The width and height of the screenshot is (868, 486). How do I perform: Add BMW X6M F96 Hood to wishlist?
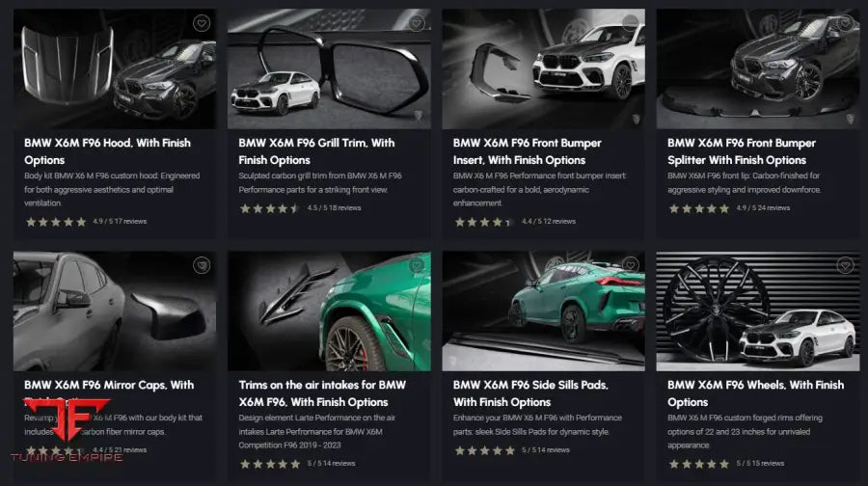coord(201,23)
